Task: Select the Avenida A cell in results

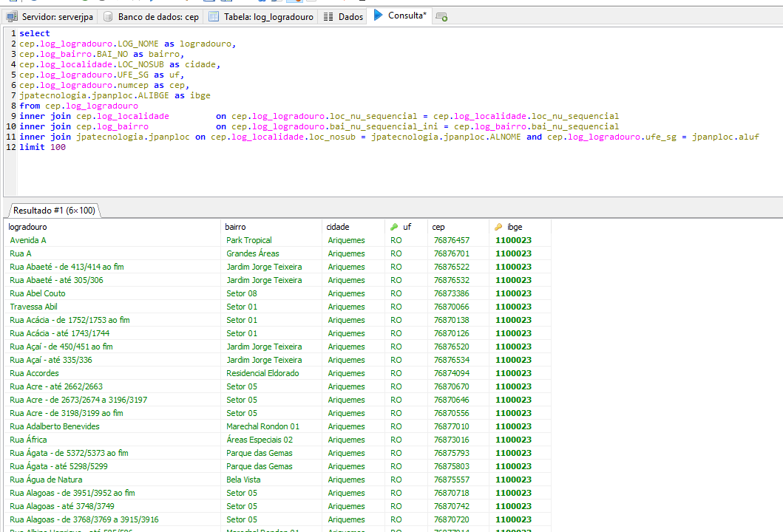Action: 28,240
